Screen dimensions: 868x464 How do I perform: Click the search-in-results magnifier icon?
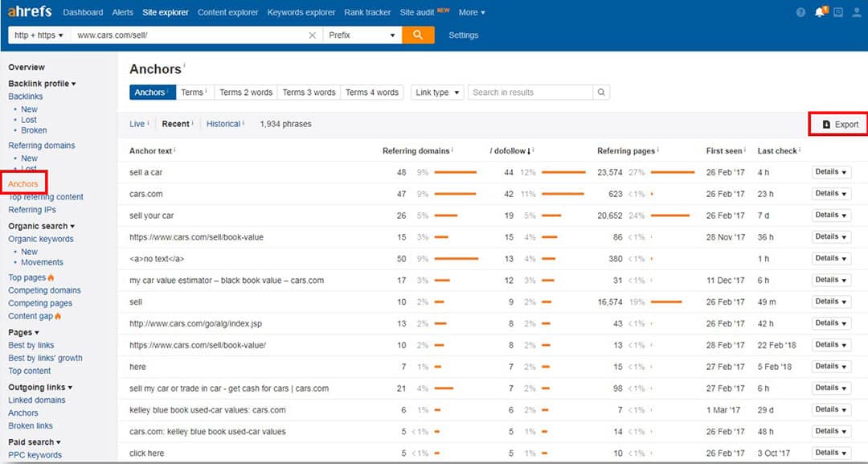601,92
